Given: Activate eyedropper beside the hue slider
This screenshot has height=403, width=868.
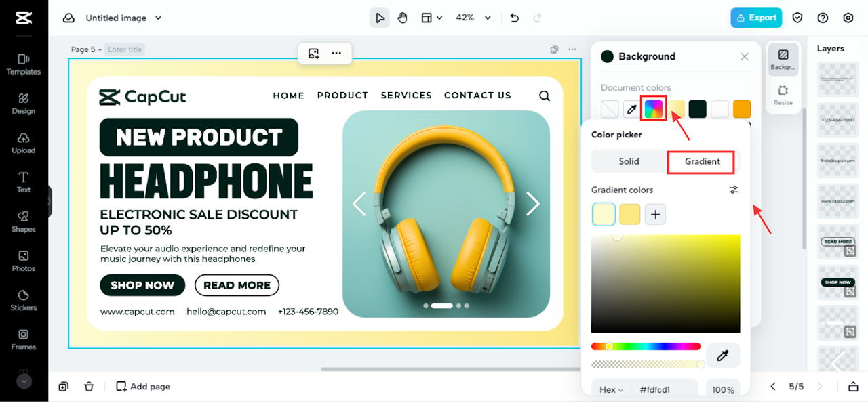Looking at the screenshot, I should (x=723, y=356).
